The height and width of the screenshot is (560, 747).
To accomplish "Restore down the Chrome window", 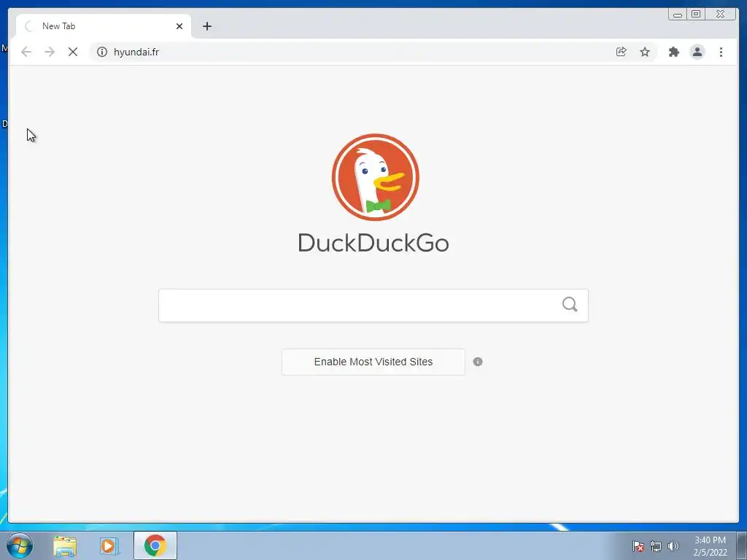I will (x=695, y=15).
